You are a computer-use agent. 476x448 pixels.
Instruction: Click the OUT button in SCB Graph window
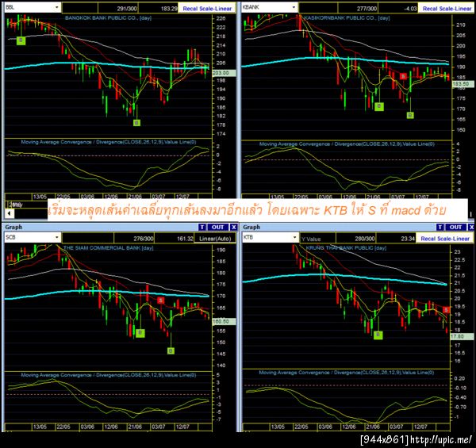coord(217,228)
